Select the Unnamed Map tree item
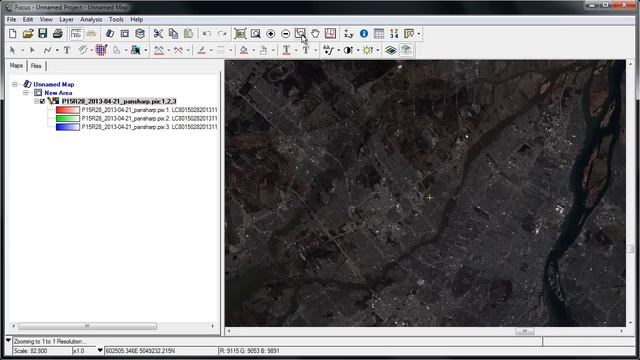This screenshot has width=640, height=360. 53,84
